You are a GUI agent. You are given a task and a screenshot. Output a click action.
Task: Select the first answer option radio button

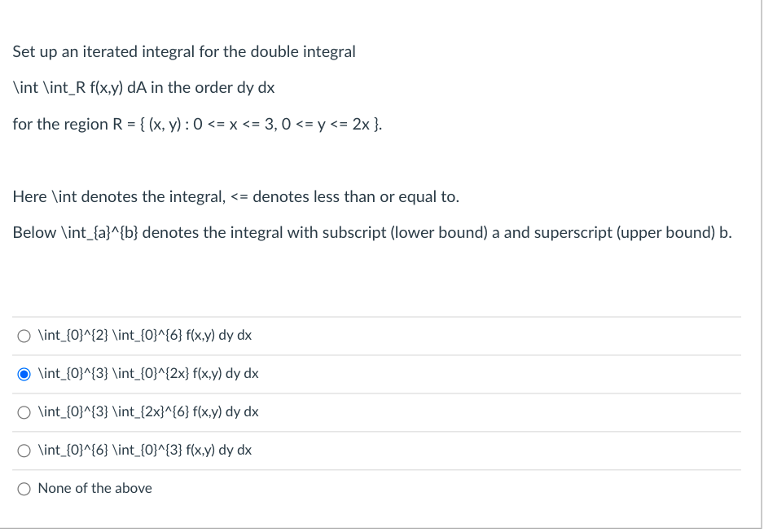pyautogui.click(x=24, y=335)
